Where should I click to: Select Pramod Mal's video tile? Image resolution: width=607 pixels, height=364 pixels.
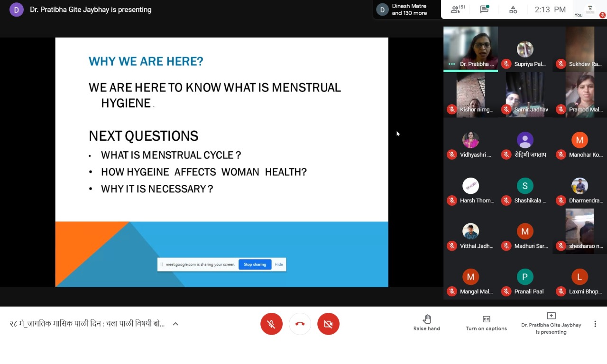[579, 94]
